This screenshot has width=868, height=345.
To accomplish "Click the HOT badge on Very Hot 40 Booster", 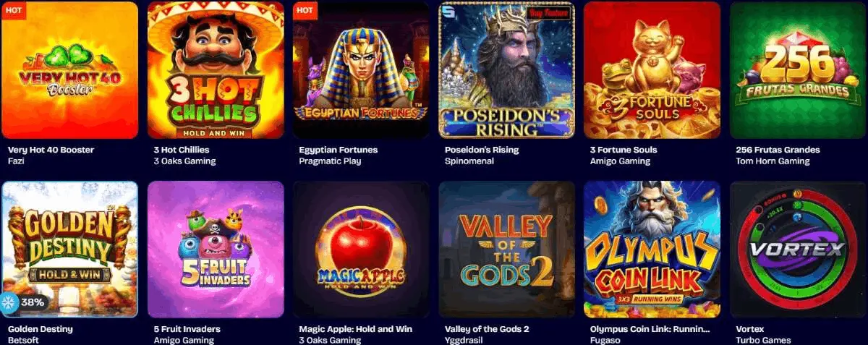I will click(14, 10).
